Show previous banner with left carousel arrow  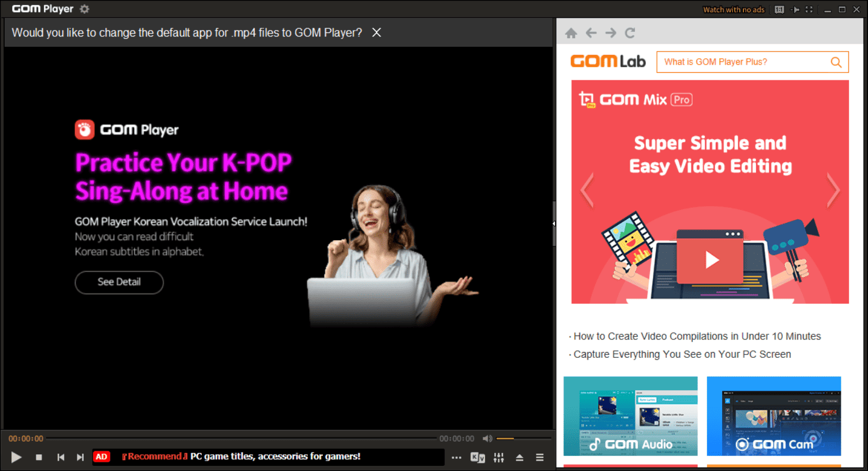587,190
